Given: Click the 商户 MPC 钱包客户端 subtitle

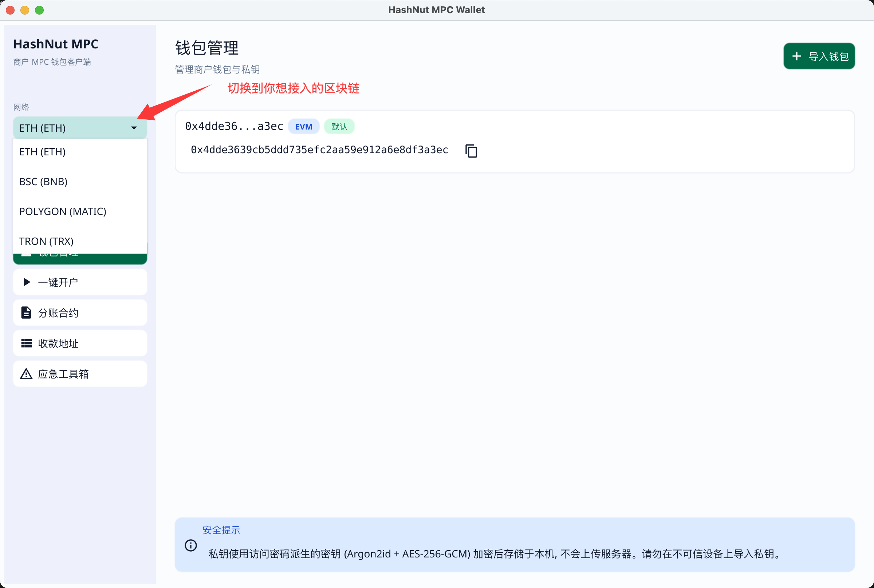Looking at the screenshot, I should (52, 62).
